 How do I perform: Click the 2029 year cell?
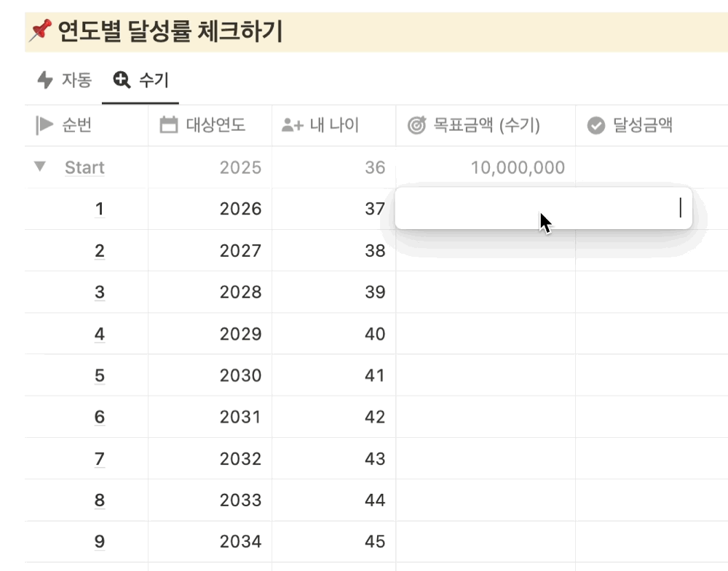pos(210,334)
